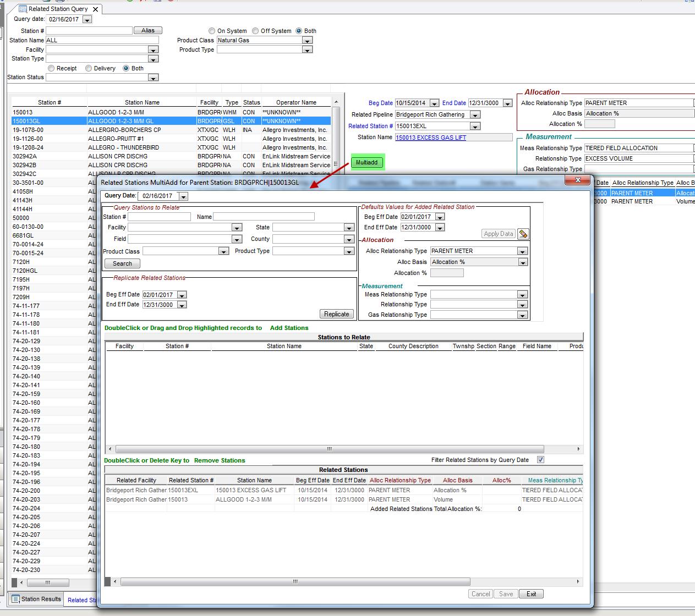
Task: Click the Name input field in dialog
Action: [x=264, y=217]
